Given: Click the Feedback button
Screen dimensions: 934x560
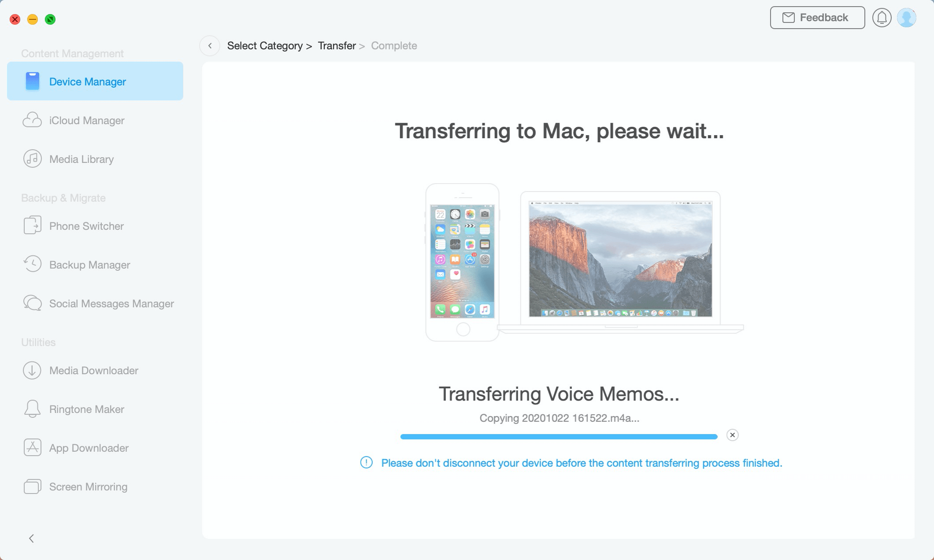Looking at the screenshot, I should pyautogui.click(x=816, y=17).
